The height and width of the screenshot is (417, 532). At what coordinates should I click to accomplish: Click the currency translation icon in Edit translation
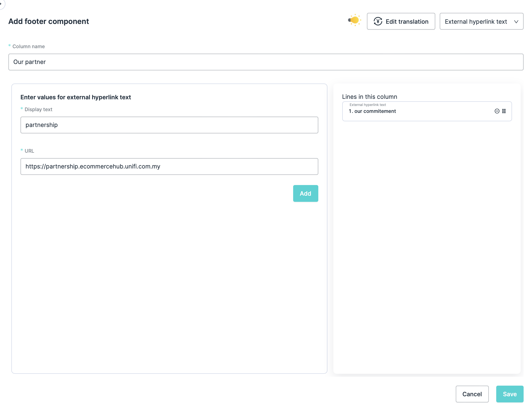pos(378,21)
